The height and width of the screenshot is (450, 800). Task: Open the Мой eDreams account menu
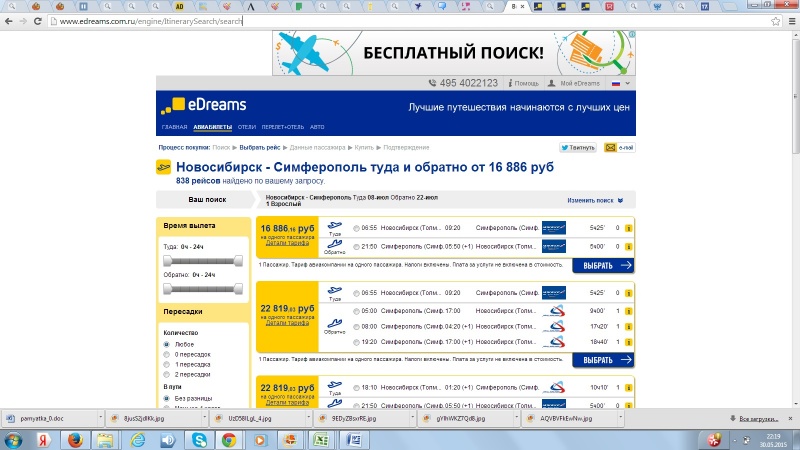578,83
